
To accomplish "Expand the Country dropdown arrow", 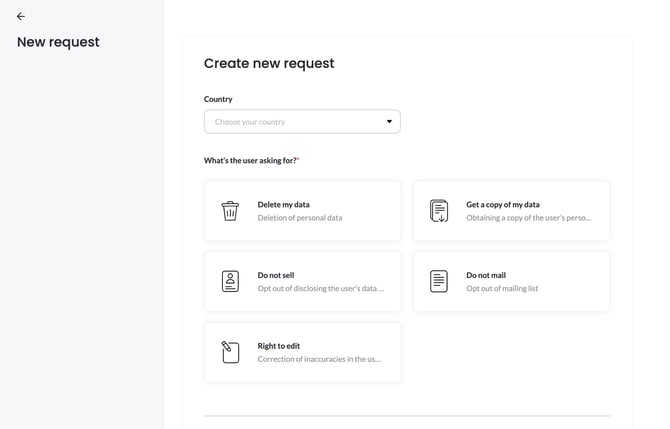I will pos(389,122).
